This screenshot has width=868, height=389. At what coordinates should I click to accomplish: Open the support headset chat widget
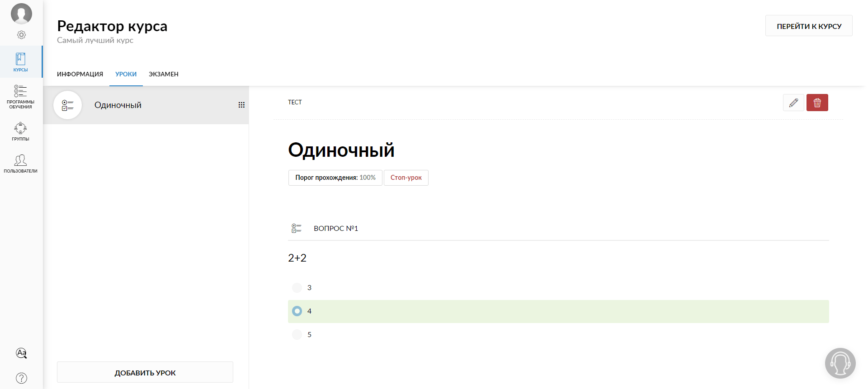point(840,363)
